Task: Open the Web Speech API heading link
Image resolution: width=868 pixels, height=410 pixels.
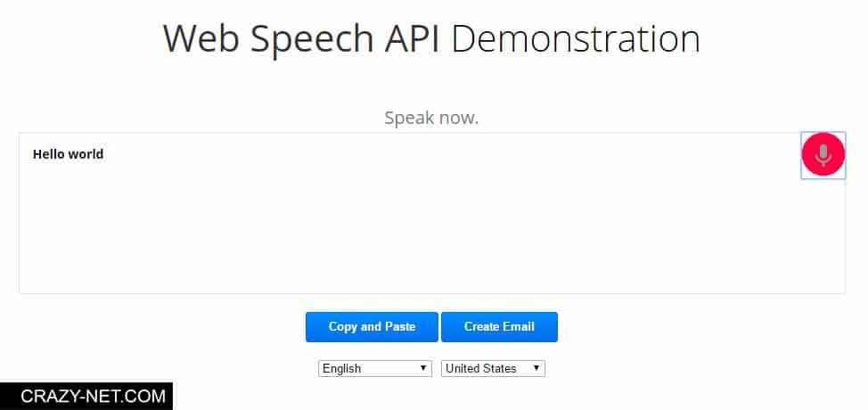Action: pyautogui.click(x=302, y=38)
